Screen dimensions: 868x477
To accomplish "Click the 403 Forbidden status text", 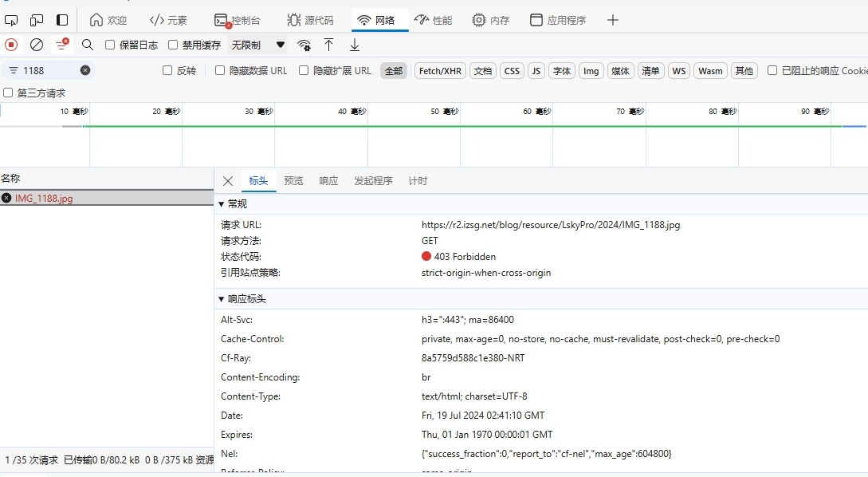I will 465,257.
